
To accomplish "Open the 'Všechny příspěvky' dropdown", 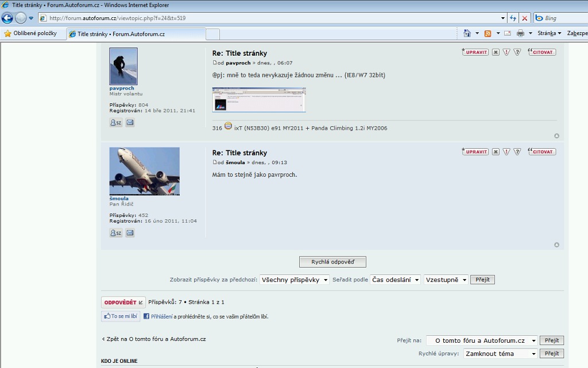I will [295, 280].
